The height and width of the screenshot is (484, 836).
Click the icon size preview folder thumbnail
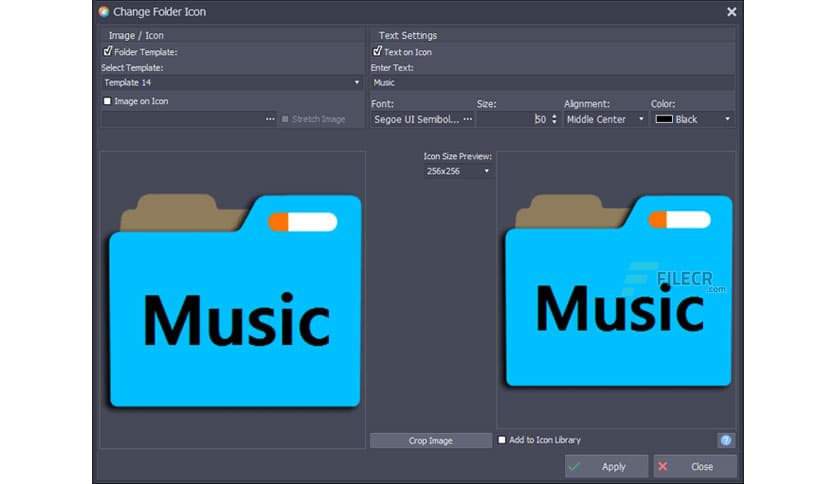pyautogui.click(x=617, y=291)
